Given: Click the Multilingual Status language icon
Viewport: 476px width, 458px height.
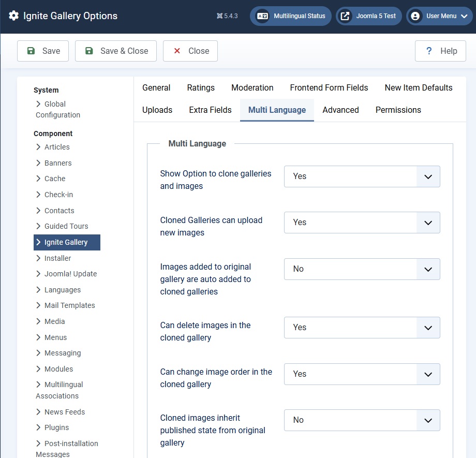Looking at the screenshot, I should [262, 16].
